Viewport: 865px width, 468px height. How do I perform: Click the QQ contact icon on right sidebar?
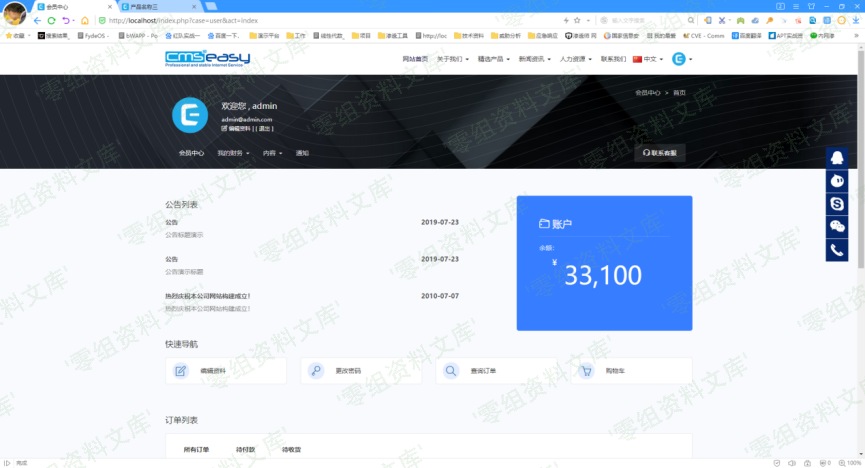[x=837, y=158]
